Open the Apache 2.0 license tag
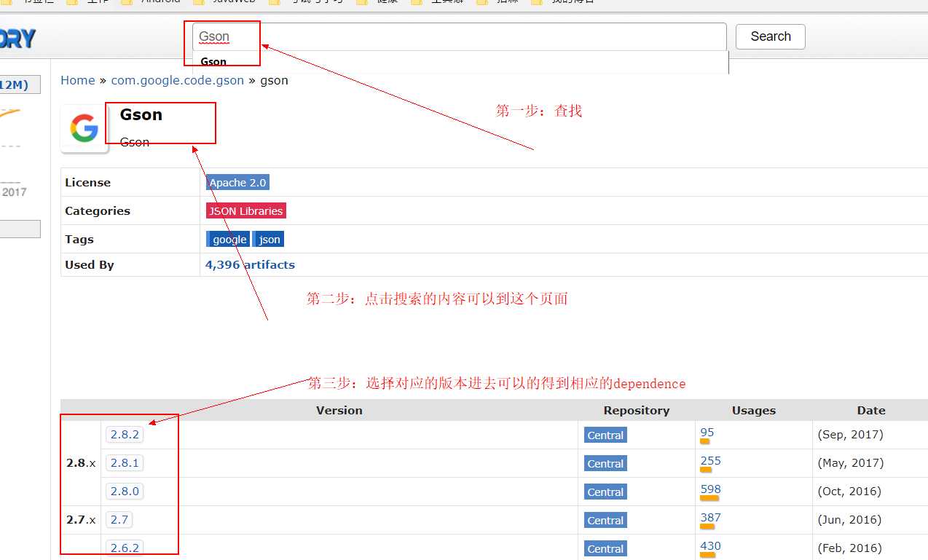This screenshot has height=560, width=928. point(238,183)
